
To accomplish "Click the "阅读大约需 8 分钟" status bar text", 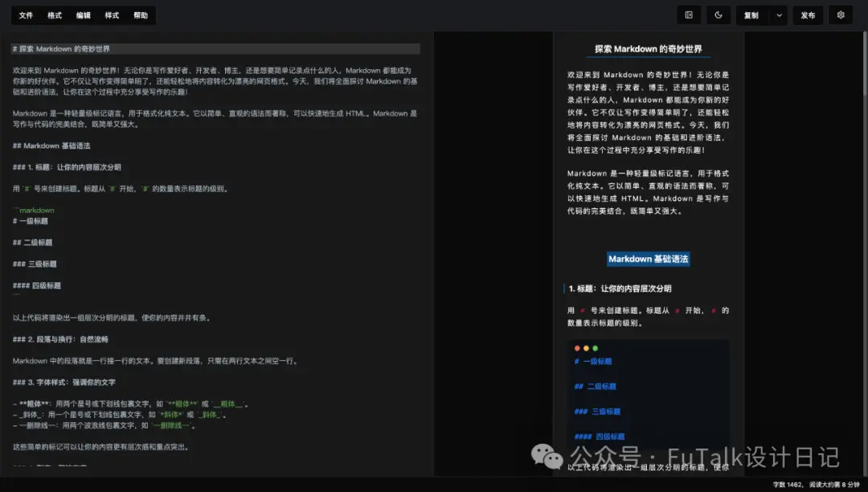I will coord(834,485).
